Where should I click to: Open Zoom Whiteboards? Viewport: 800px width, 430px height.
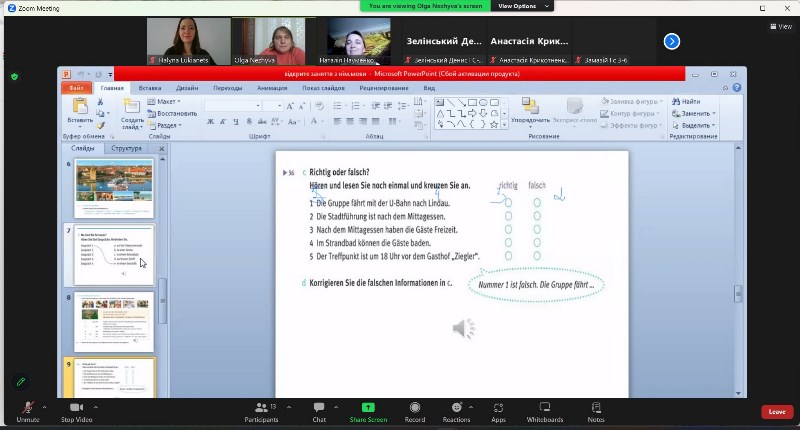[x=545, y=409]
